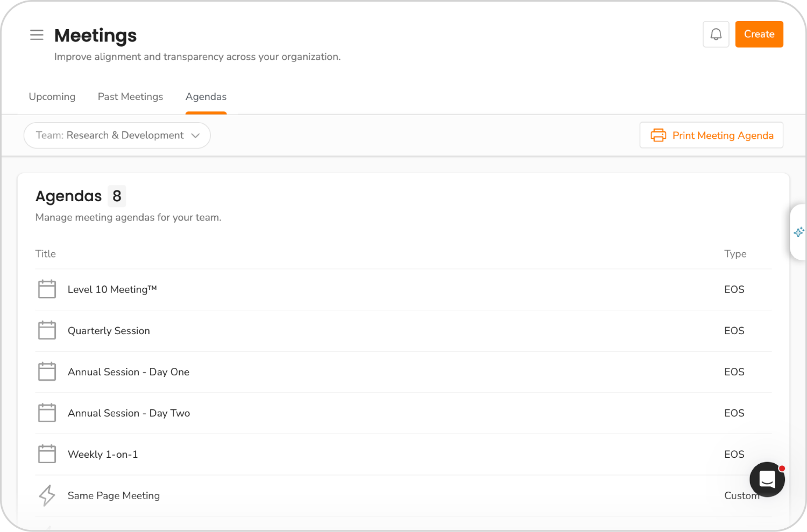Click the Create button
This screenshot has height=532, width=807.
[759, 34]
